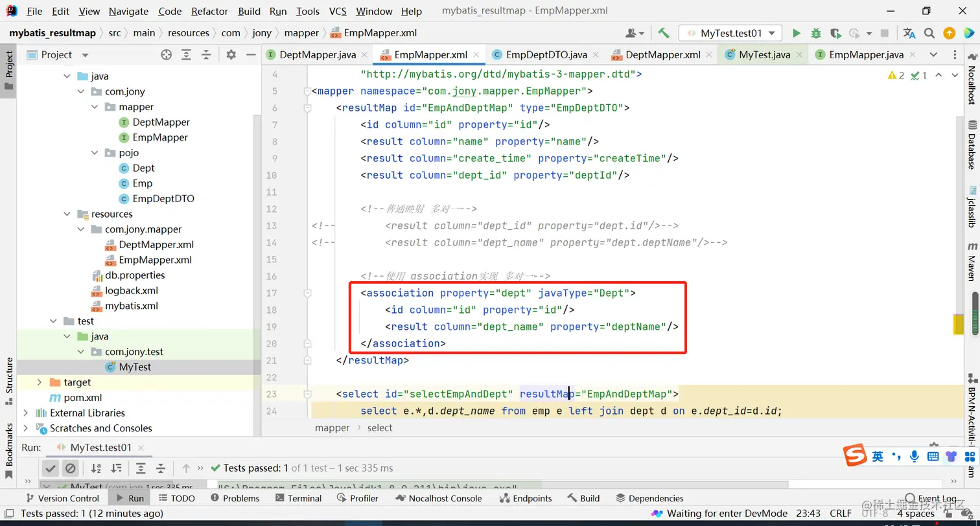Start debugging with the green bug icon
This screenshot has width=980, height=526.
[x=816, y=33]
